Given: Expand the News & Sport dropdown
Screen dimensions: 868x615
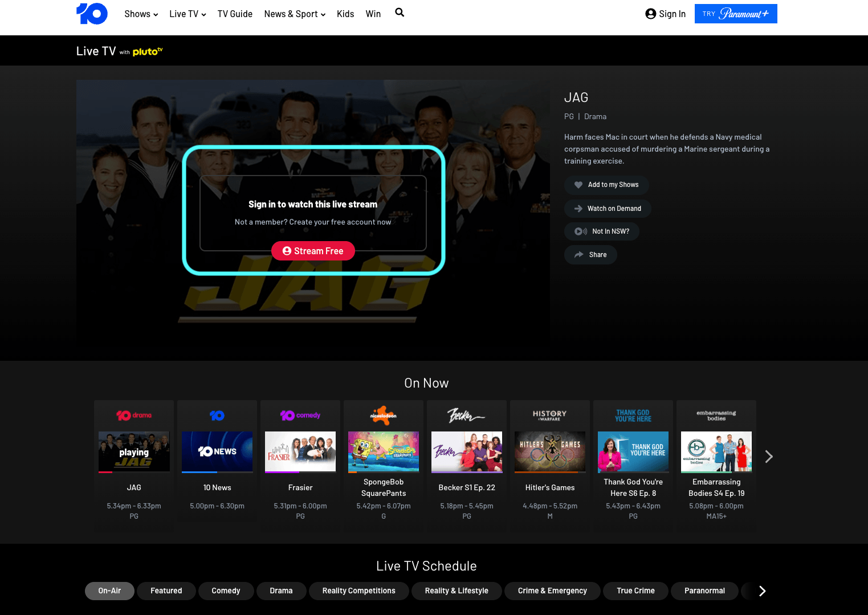Looking at the screenshot, I should [295, 14].
